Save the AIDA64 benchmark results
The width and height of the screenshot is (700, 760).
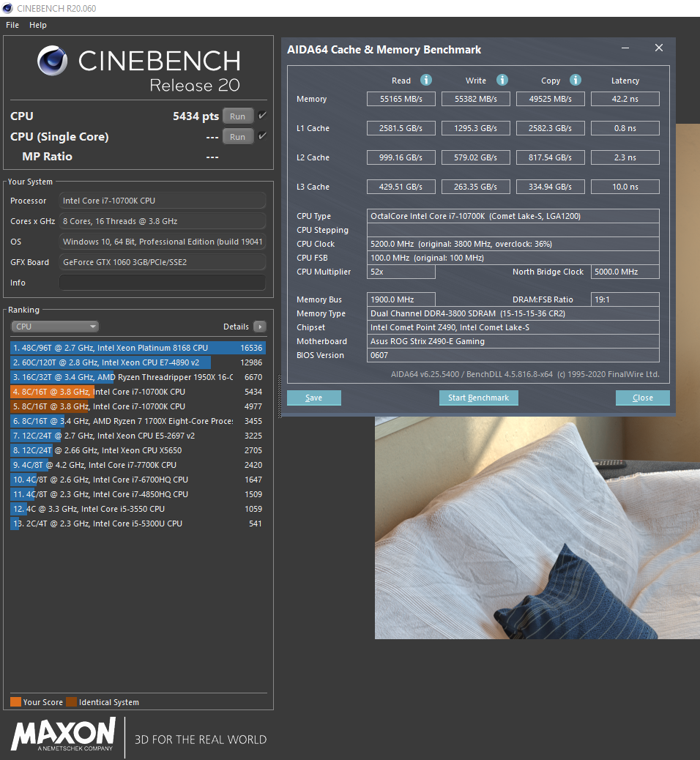313,398
